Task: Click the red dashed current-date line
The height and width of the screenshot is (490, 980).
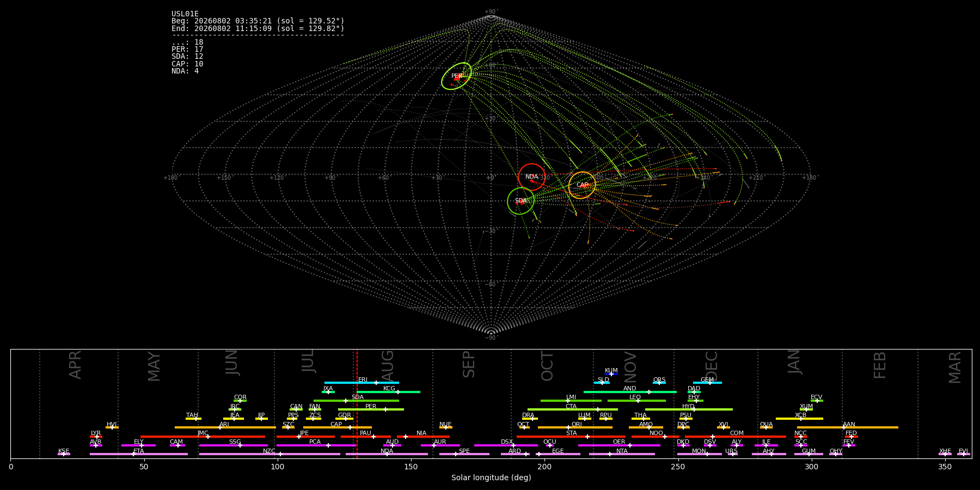Action: pos(357,403)
